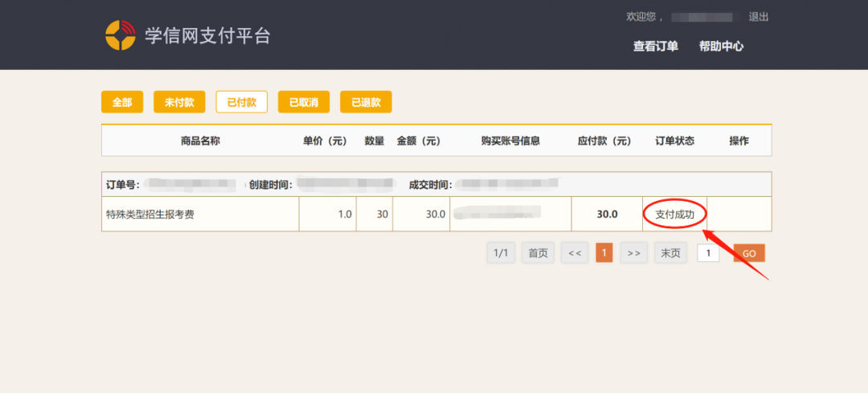Go to 首页 first page
Viewport: 868px width, 393px height.
(538, 253)
